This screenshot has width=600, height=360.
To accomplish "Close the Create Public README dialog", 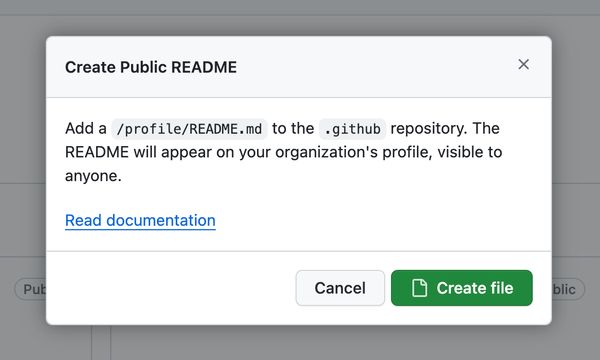I will pyautogui.click(x=523, y=64).
